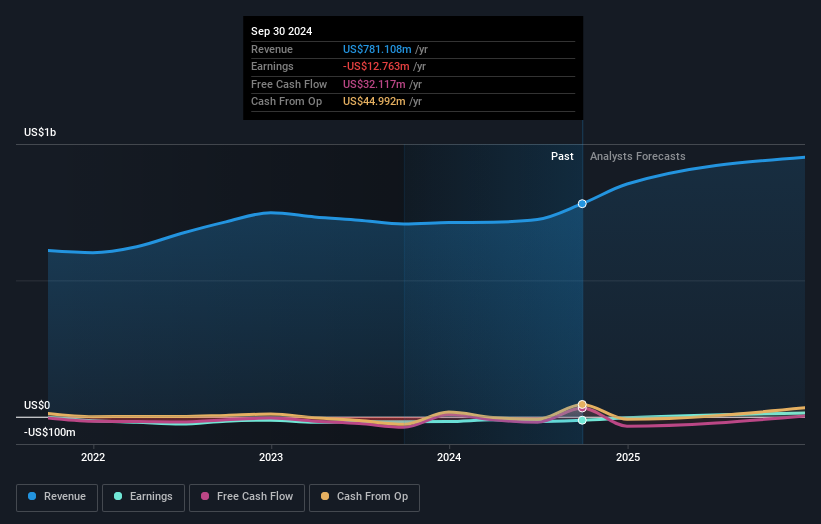Toggle the Cash From Op legend button
The image size is (821, 524).
pos(364,497)
